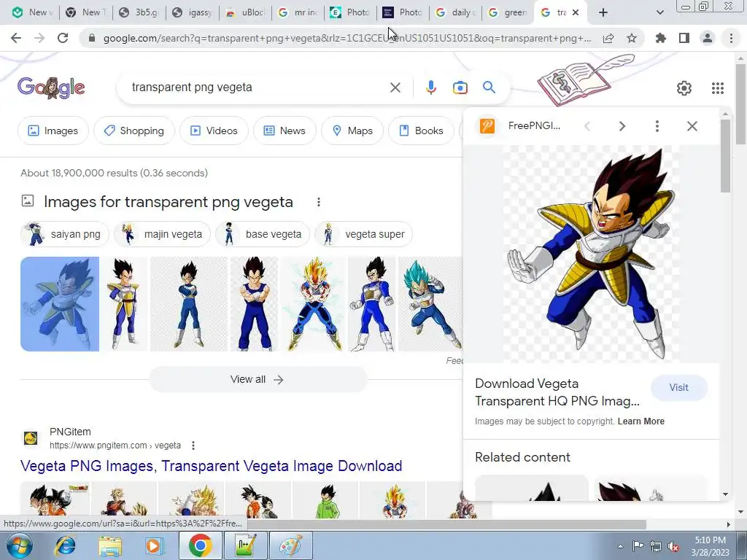Open the Super Saiyan Blue Vegeta thumbnail
Screen dimensions: 747x560
tap(430, 304)
